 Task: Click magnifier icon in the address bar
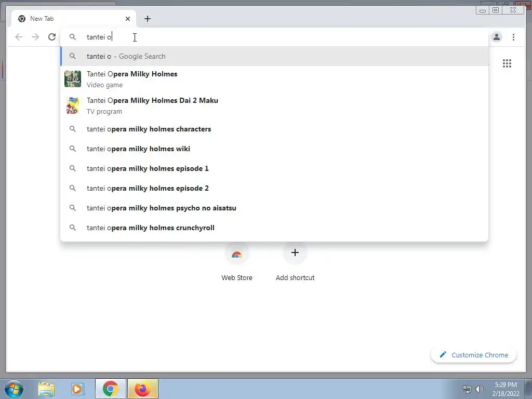coord(73,37)
